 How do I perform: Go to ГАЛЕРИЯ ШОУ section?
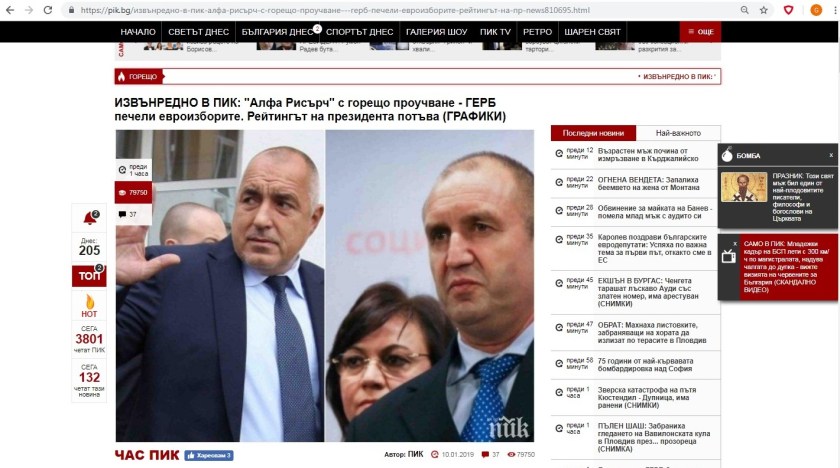tap(436, 32)
